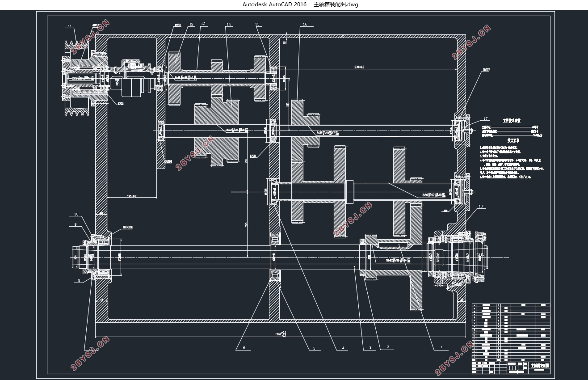Viewport: 588px width, 380px height.
Task: Select part callout number 17
Action: pyautogui.click(x=486, y=118)
